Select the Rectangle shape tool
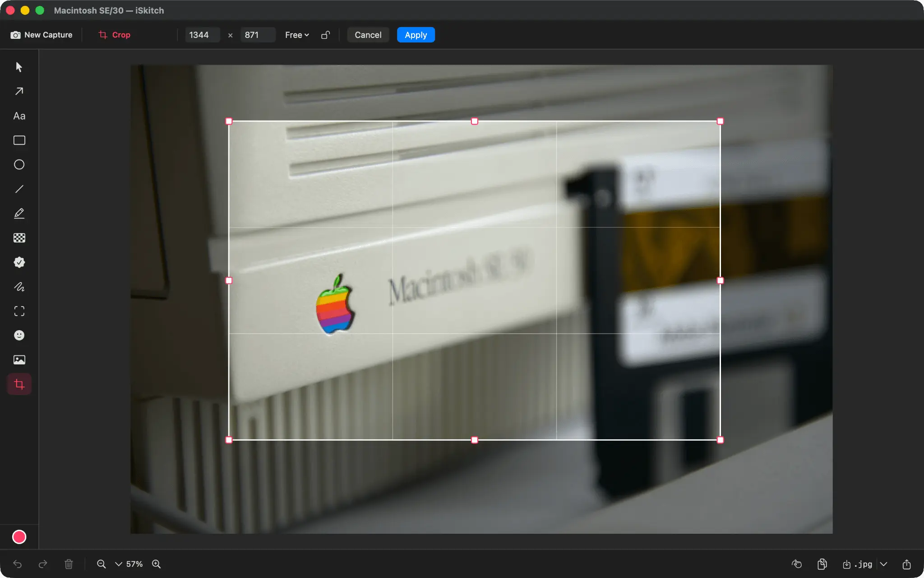Viewport: 924px width, 578px height. pos(19,140)
